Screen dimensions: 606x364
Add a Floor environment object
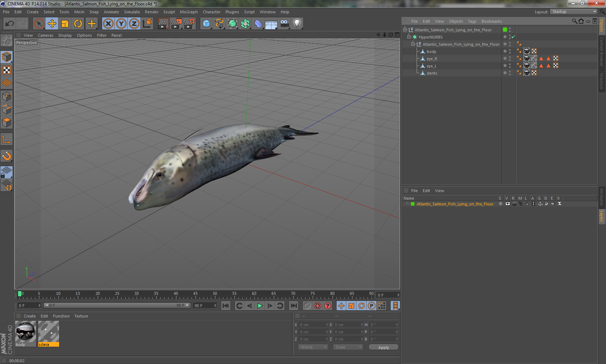click(x=271, y=24)
